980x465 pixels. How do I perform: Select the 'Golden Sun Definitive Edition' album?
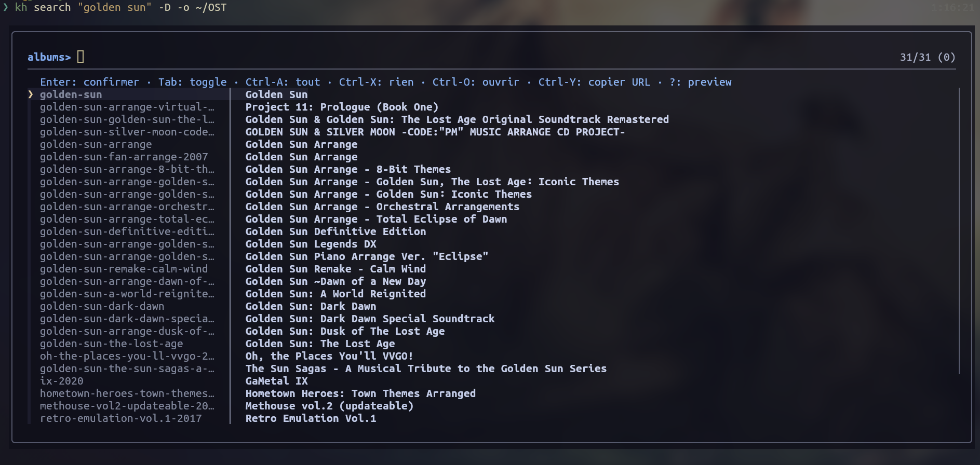(335, 231)
